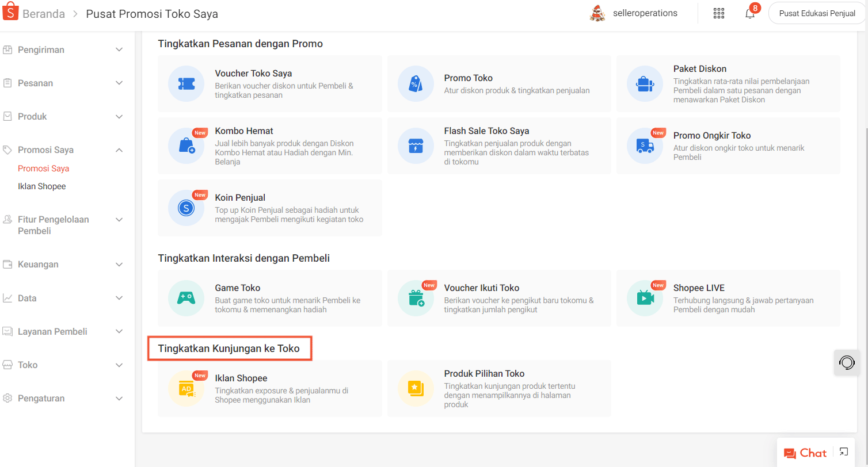The width and height of the screenshot is (868, 467).
Task: Open the Paket Diskon promo card
Action: tap(728, 84)
